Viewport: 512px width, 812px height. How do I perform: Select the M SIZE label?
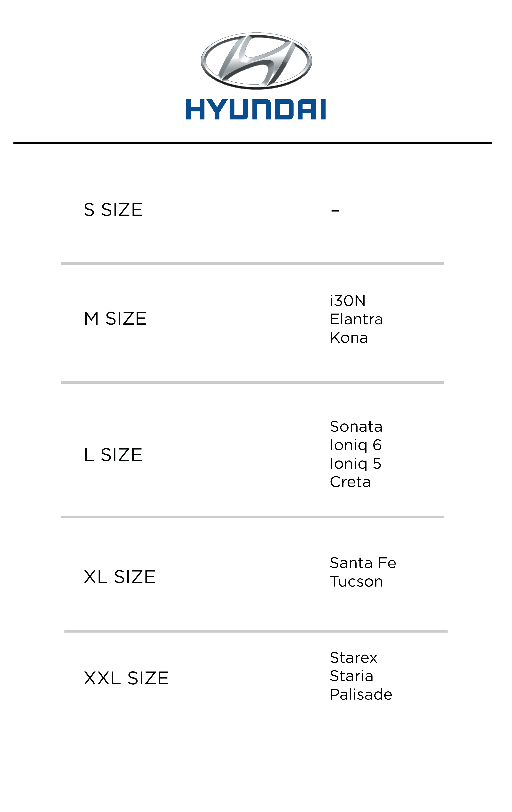pyautogui.click(x=115, y=319)
